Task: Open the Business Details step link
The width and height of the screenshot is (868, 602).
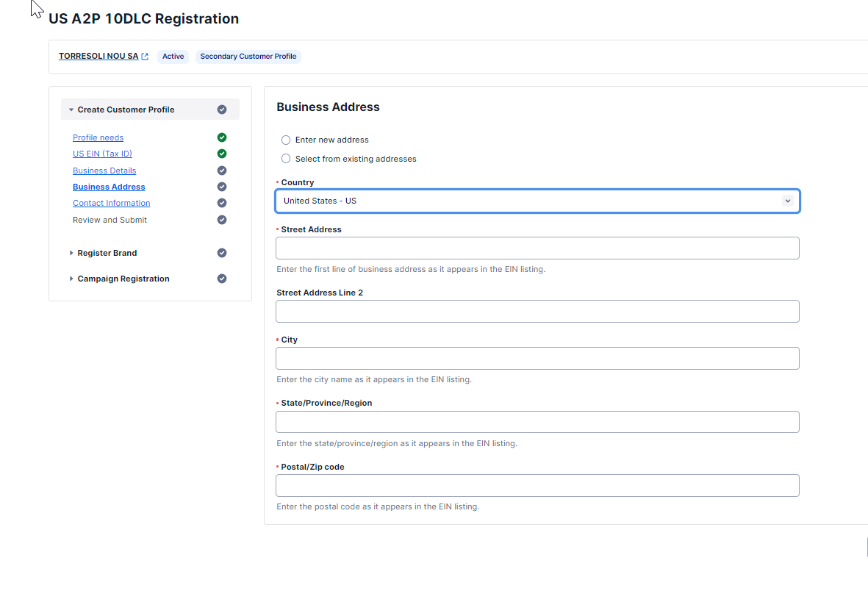Action: point(104,171)
